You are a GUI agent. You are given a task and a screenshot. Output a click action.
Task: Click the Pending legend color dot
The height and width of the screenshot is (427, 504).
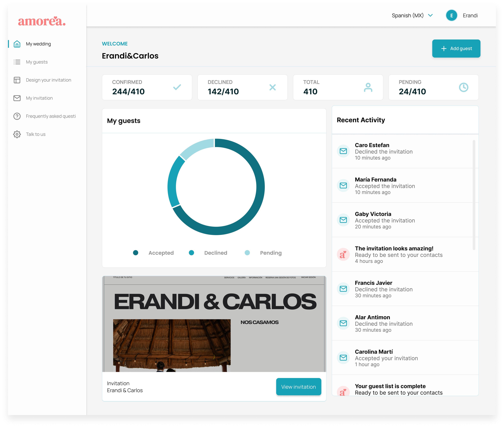247,253
